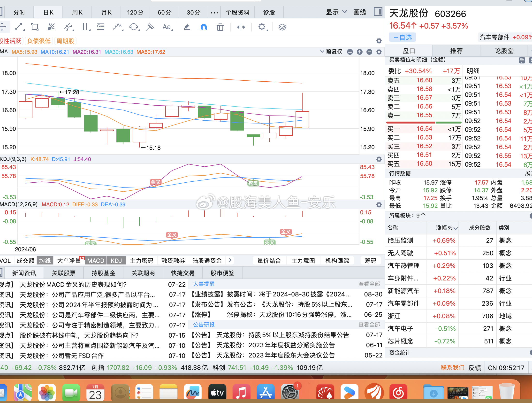
Task: Click the 筹码 button
Action: pyautogui.click(x=371, y=261)
